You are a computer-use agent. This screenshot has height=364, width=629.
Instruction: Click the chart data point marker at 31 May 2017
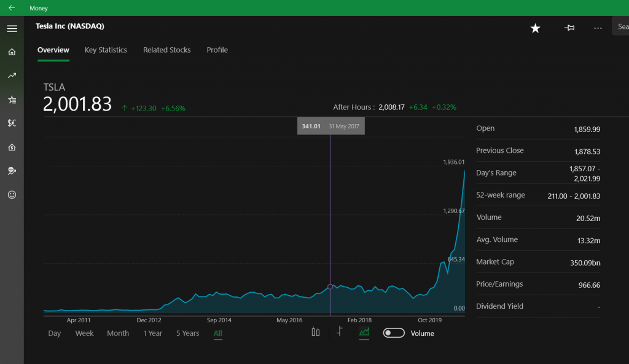(330, 287)
